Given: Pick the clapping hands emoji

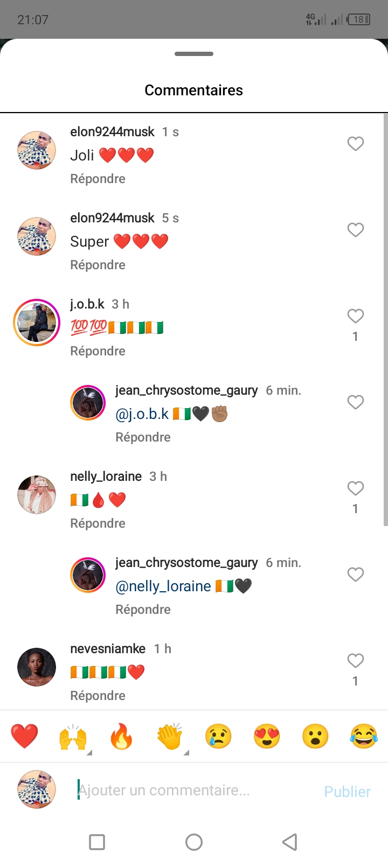Looking at the screenshot, I should pyautogui.click(x=170, y=736).
